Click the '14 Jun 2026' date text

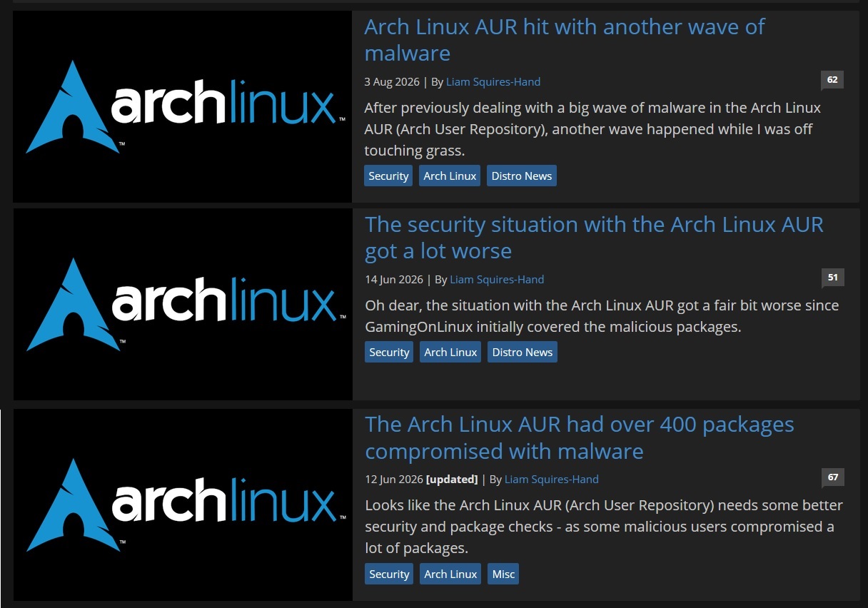[x=394, y=279]
